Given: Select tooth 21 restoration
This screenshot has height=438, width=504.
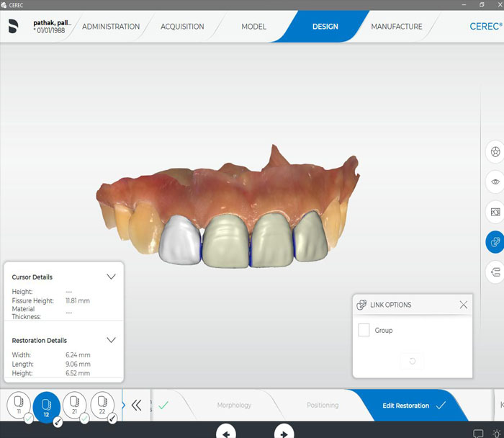Looking at the screenshot, I should (x=75, y=405).
